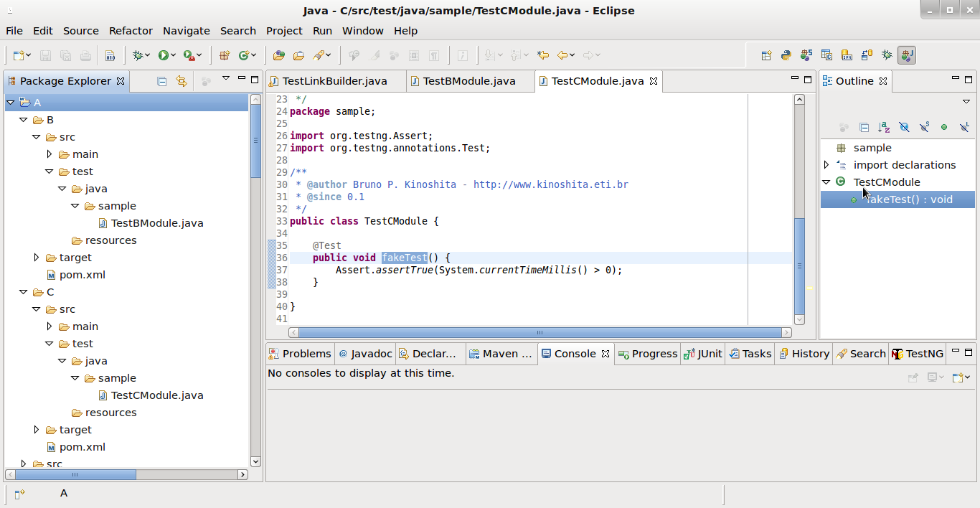Toggle alphabetical Sort in Outline view

pyautogui.click(x=884, y=127)
